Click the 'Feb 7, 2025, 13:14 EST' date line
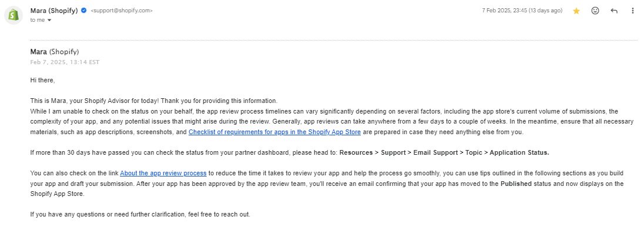 [65, 62]
